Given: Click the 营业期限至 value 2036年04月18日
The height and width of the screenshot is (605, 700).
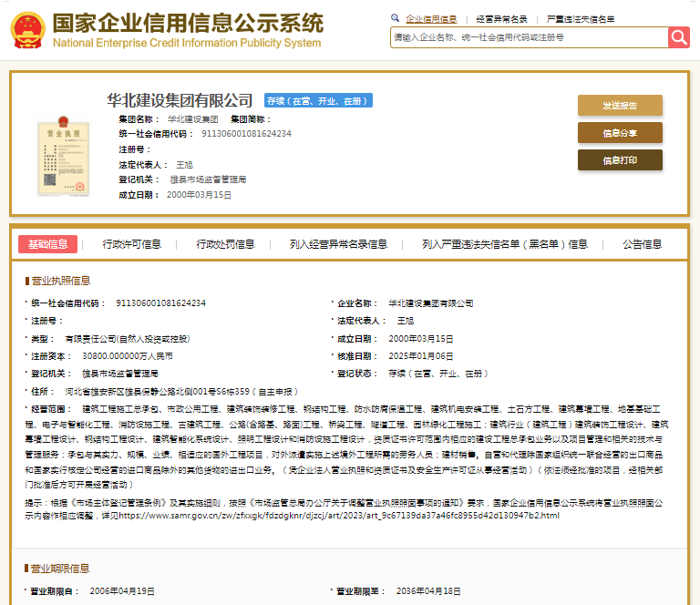Looking at the screenshot, I should (428, 591).
